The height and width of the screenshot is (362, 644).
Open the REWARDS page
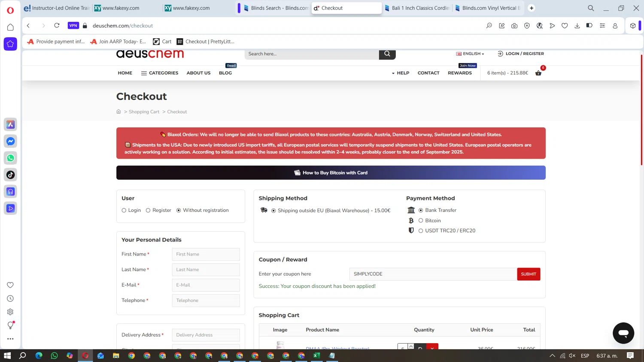pyautogui.click(x=460, y=73)
